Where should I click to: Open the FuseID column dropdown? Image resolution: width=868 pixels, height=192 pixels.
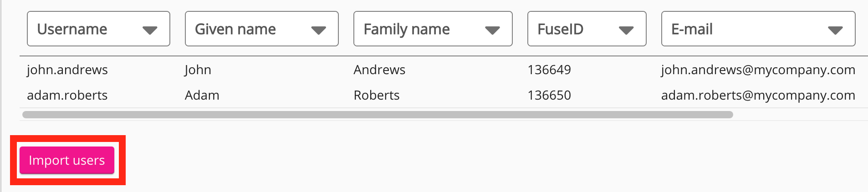(587, 29)
